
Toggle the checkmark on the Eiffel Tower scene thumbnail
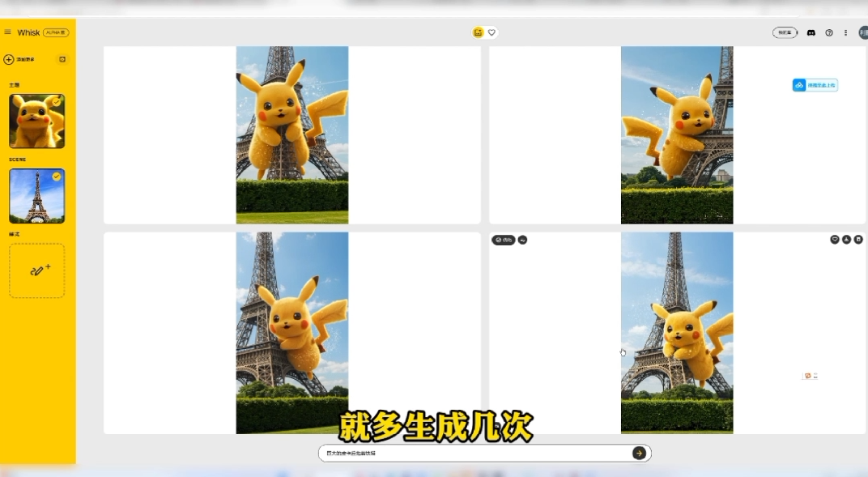pos(57,175)
